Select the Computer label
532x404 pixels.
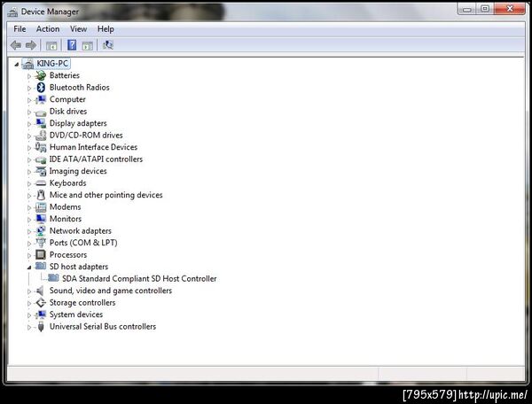click(67, 99)
